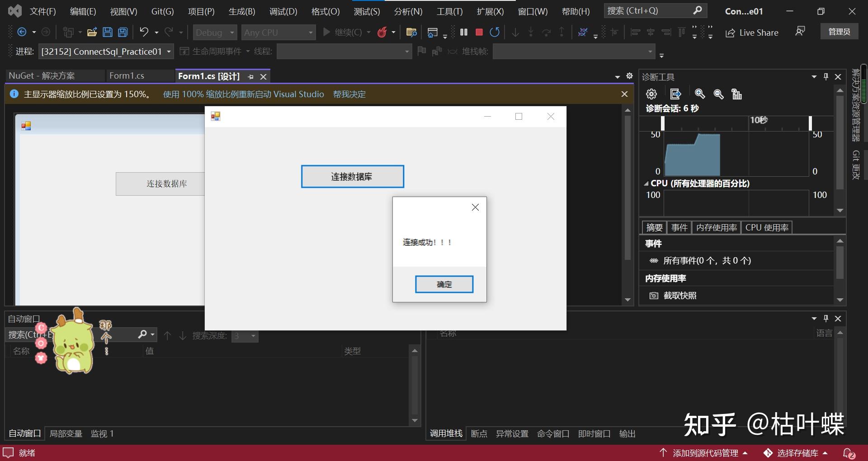Click search magnifier in Visual Studio search box
Image resolution: width=868 pixels, height=461 pixels.
click(698, 10)
